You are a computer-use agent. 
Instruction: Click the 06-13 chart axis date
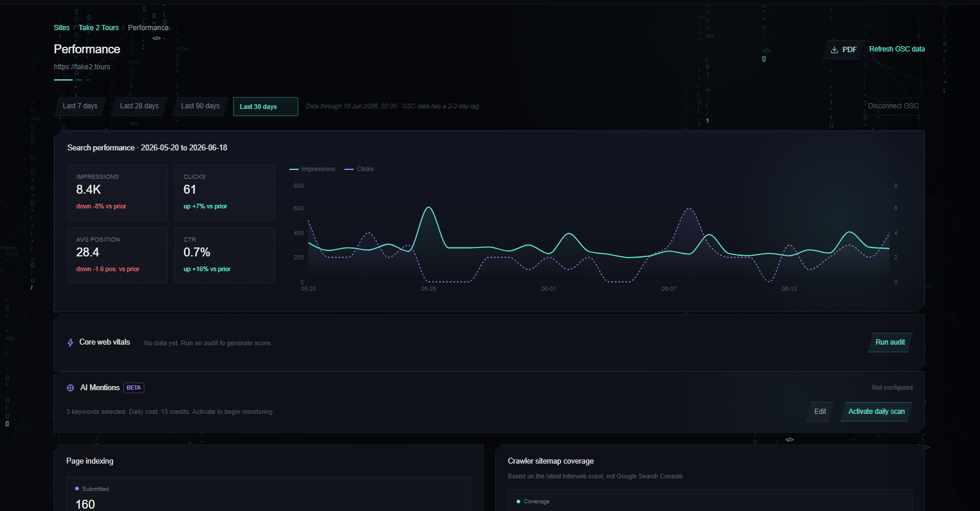tap(789, 289)
